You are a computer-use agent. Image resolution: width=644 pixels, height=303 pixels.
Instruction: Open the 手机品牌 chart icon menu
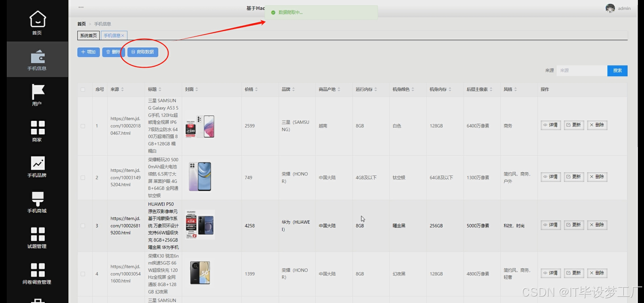click(38, 163)
